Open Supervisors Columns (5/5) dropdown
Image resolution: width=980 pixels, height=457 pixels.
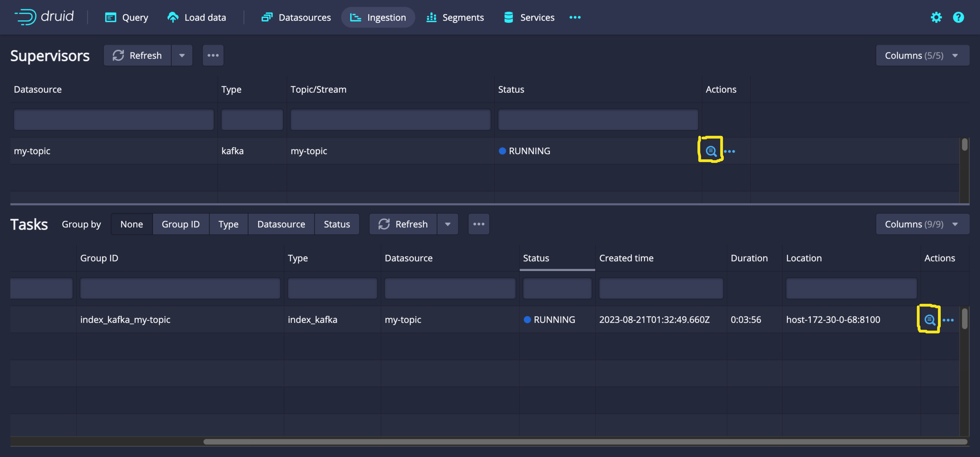point(922,55)
